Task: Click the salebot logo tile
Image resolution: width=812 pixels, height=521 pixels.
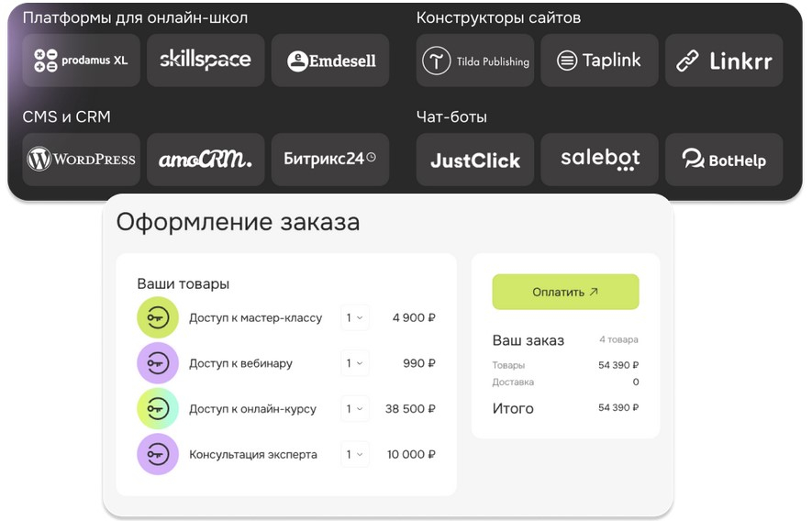Action: [599, 160]
